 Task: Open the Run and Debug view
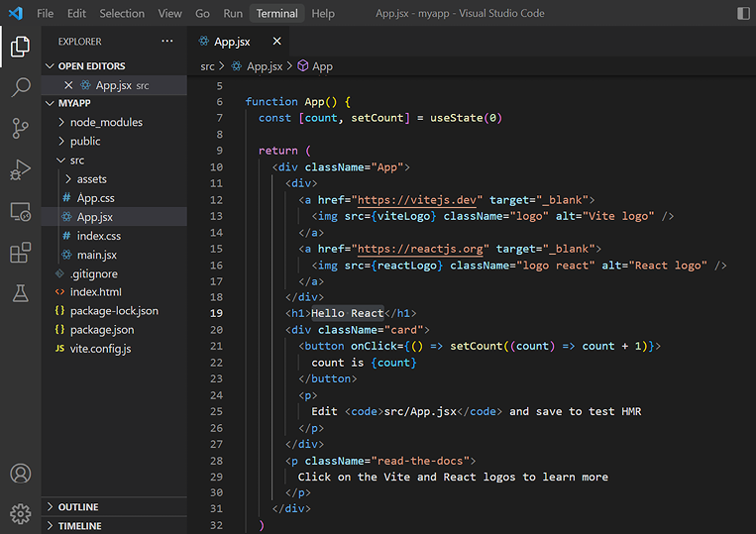tap(20, 169)
